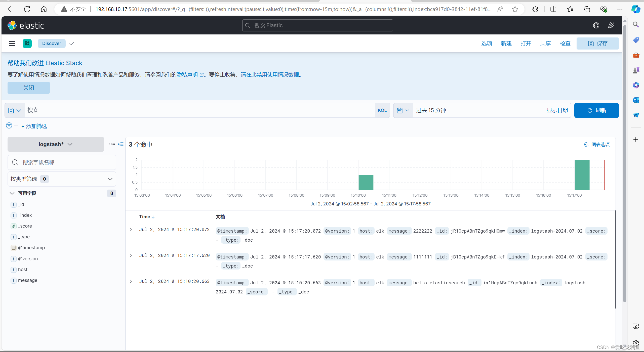Expand the filter by type dropdown
Image resolution: width=644 pixels, height=352 pixels.
click(62, 179)
